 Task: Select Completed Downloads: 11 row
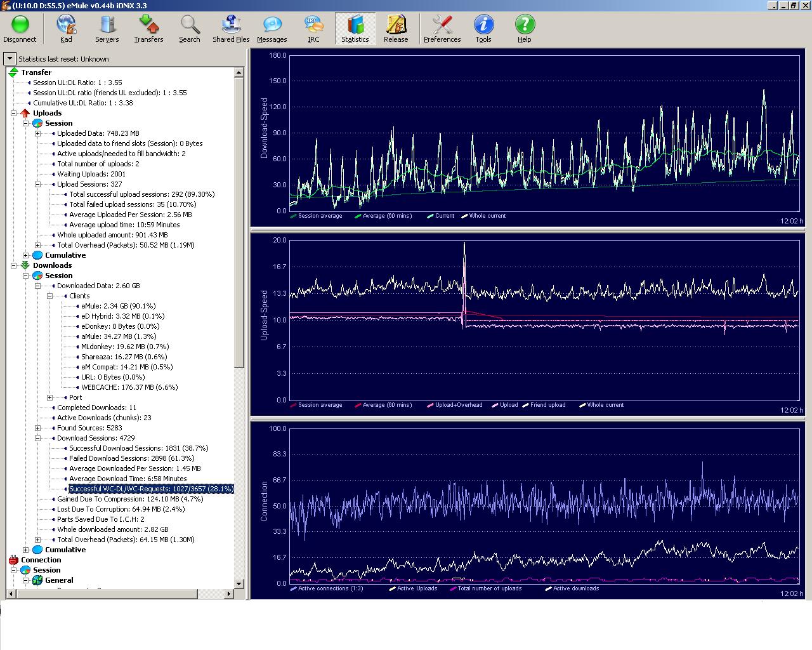[x=96, y=408]
